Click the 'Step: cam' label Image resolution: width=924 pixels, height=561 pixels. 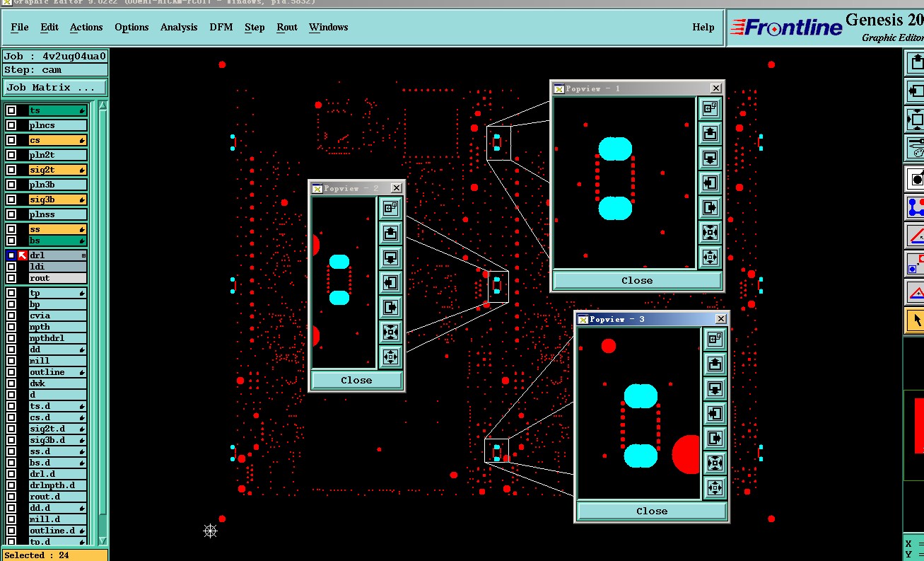[x=55, y=70]
